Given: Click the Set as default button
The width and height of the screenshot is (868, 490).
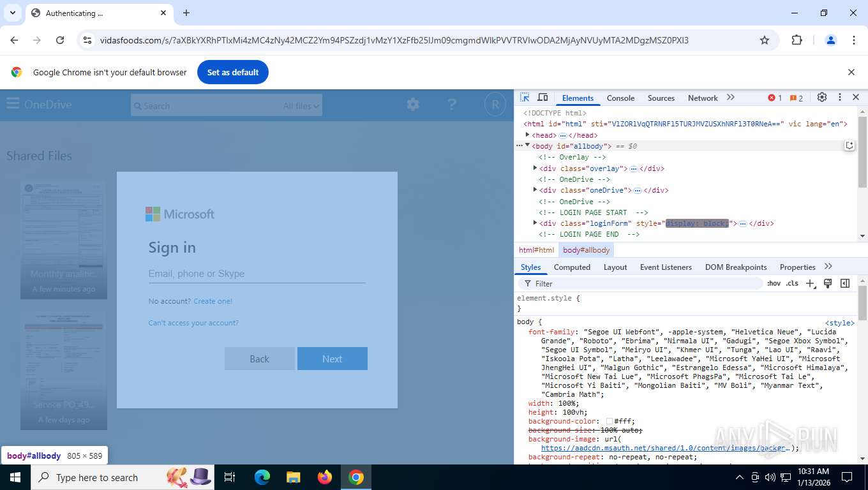Looking at the screenshot, I should [x=233, y=72].
